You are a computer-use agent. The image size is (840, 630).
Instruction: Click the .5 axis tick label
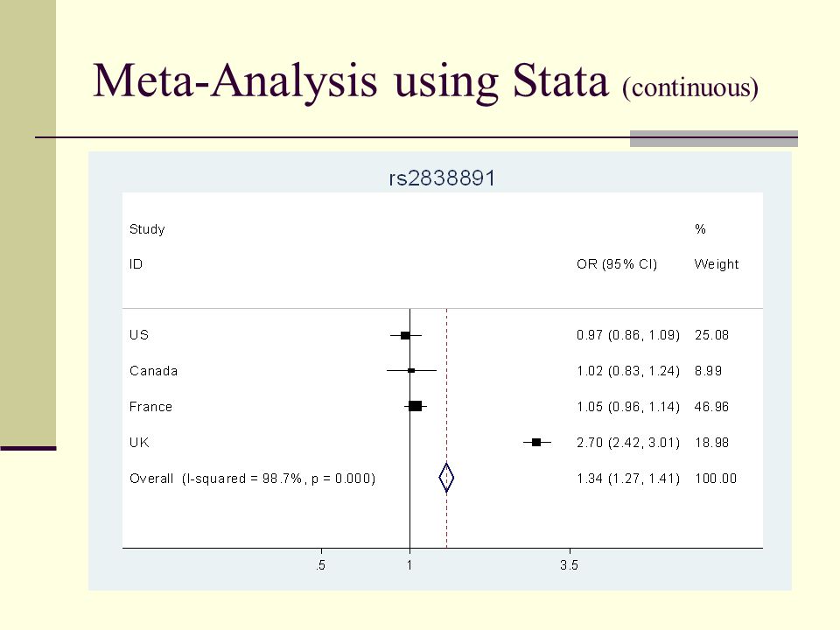click(320, 564)
